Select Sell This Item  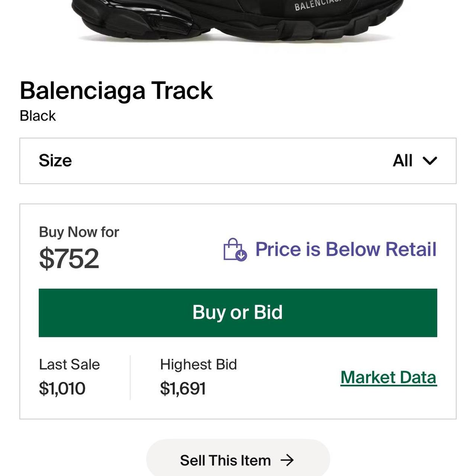click(x=225, y=460)
